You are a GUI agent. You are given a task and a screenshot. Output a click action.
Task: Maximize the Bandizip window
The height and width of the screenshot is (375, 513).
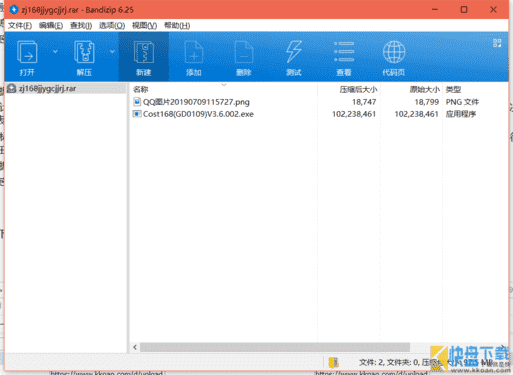pos(464,10)
